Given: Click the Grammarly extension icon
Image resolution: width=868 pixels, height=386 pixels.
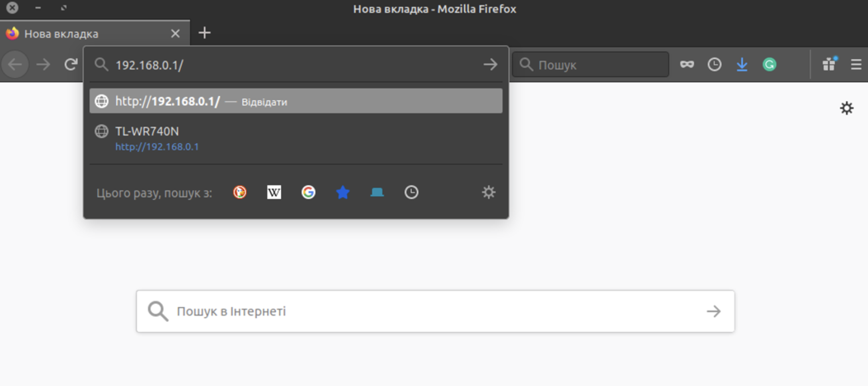Looking at the screenshot, I should (x=769, y=65).
